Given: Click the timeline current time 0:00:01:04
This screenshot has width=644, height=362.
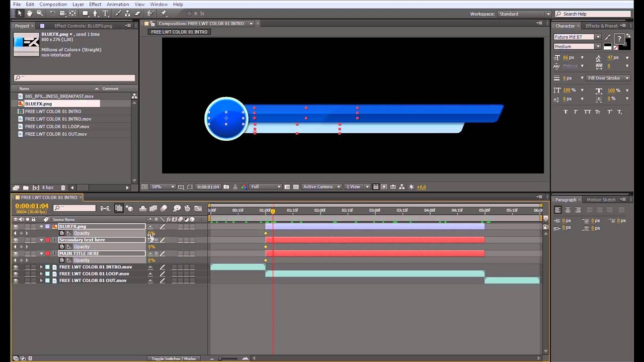Looking at the screenshot, I should coord(32,206).
